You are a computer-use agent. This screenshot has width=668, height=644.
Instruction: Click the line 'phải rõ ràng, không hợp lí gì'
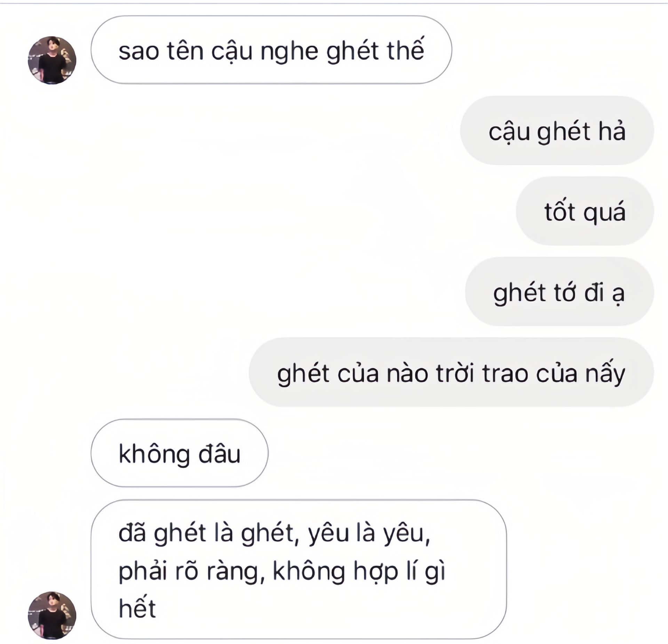[x=282, y=571]
